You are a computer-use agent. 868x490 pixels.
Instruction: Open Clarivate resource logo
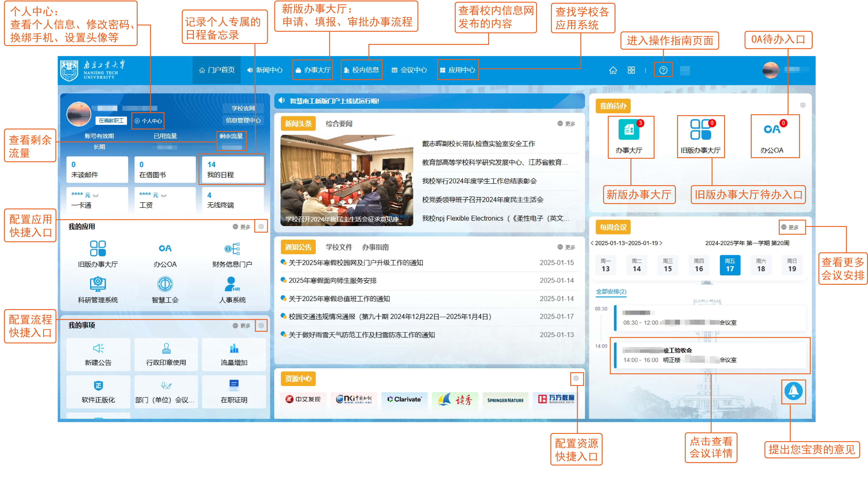404,399
